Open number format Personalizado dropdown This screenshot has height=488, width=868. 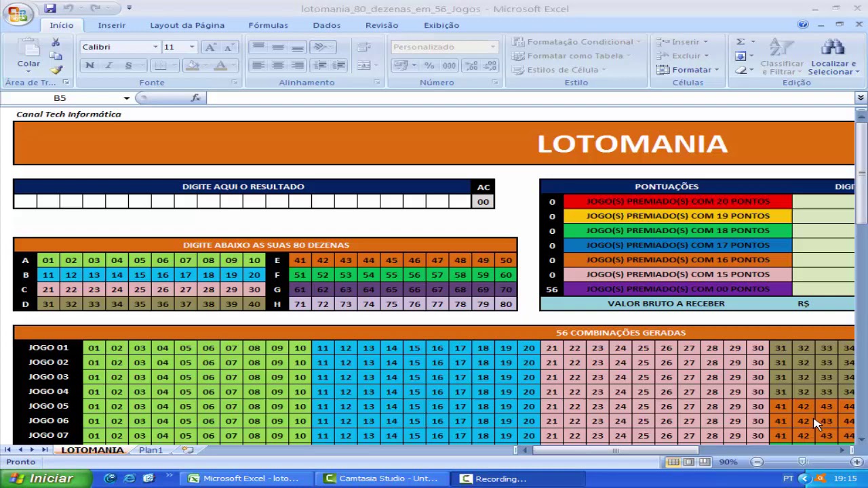(x=493, y=47)
